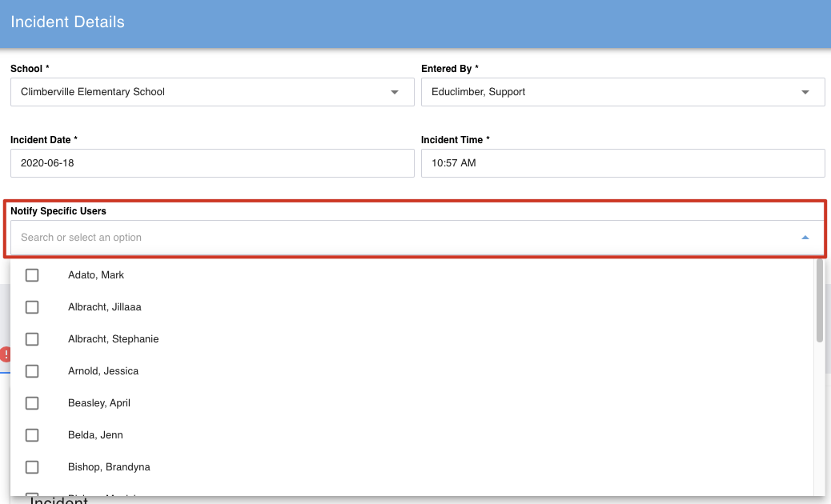The width and height of the screenshot is (831, 504).
Task: Choose the name Albracht, Jillaaa
Action: (x=104, y=307)
